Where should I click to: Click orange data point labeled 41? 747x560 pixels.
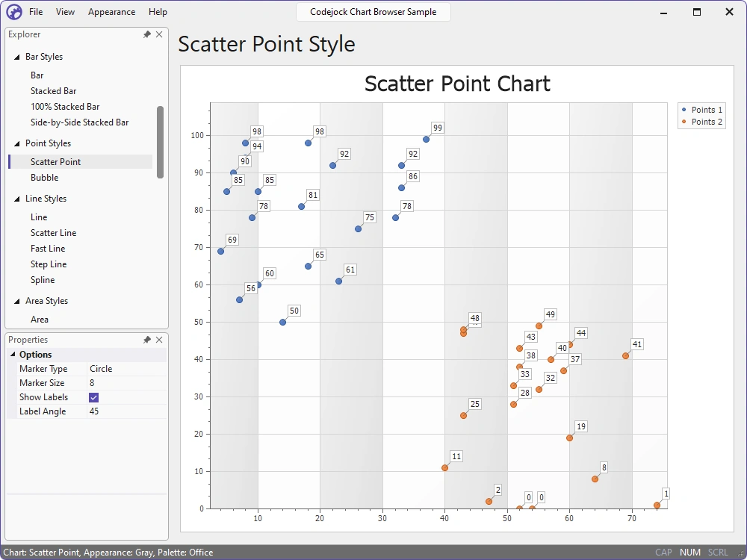click(x=625, y=355)
